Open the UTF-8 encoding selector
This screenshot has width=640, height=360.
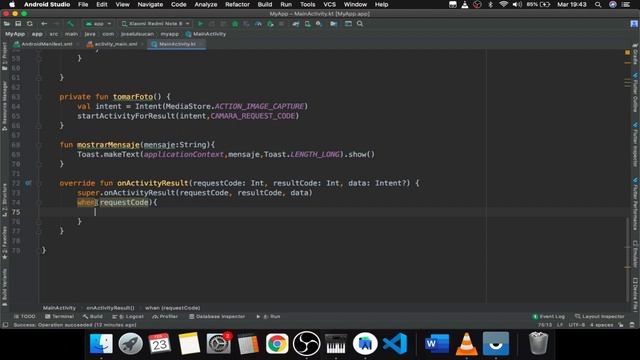pyautogui.click(x=577, y=325)
